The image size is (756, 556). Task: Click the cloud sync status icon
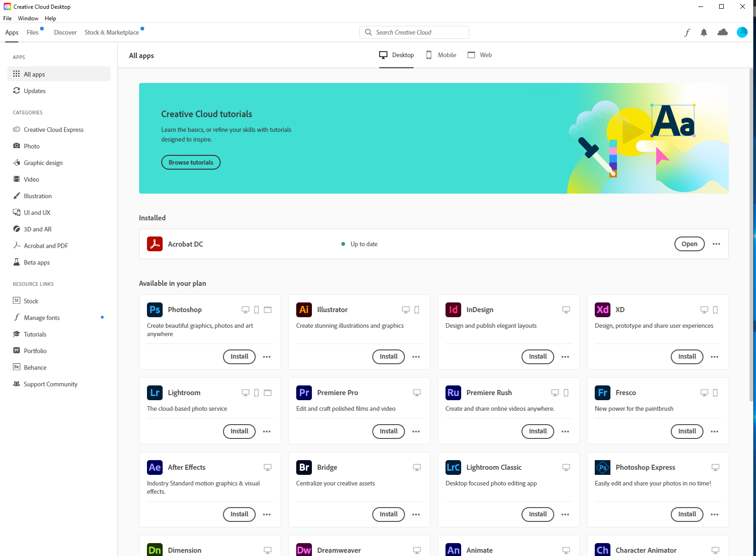722,32
